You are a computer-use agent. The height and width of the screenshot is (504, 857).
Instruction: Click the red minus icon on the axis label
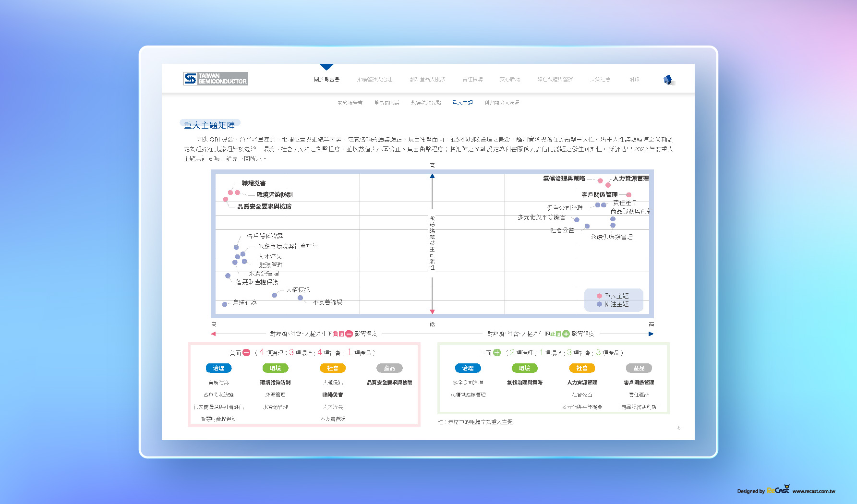pyautogui.click(x=349, y=334)
